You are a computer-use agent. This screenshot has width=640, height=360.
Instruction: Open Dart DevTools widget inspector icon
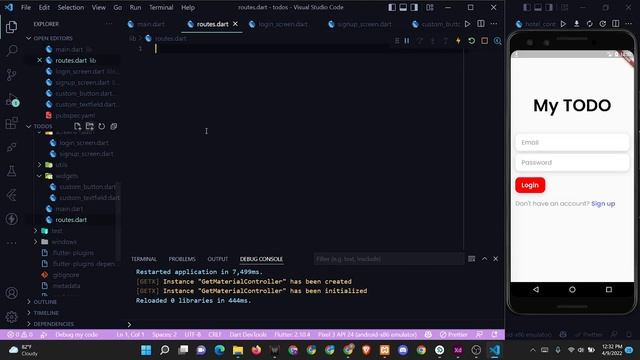point(497,41)
